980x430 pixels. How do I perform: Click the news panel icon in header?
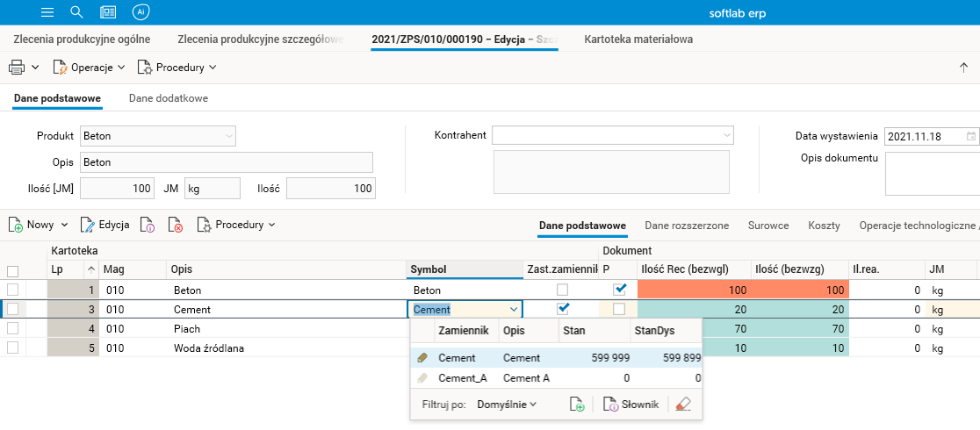[108, 12]
